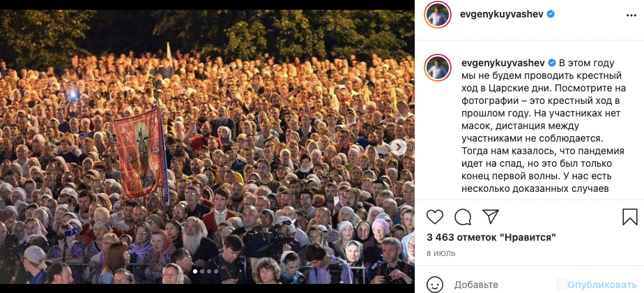This screenshot has height=293, width=644.
Task: Click verified badge next to caption username
Action: (551, 63)
